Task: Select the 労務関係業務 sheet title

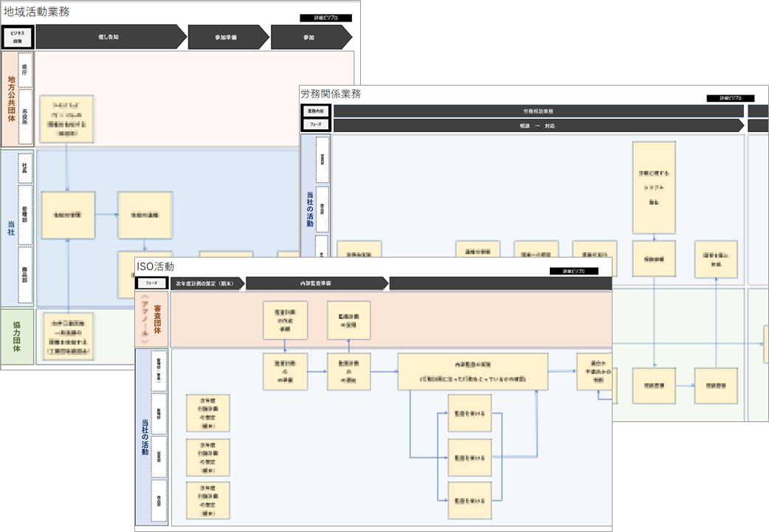Action: (x=331, y=94)
